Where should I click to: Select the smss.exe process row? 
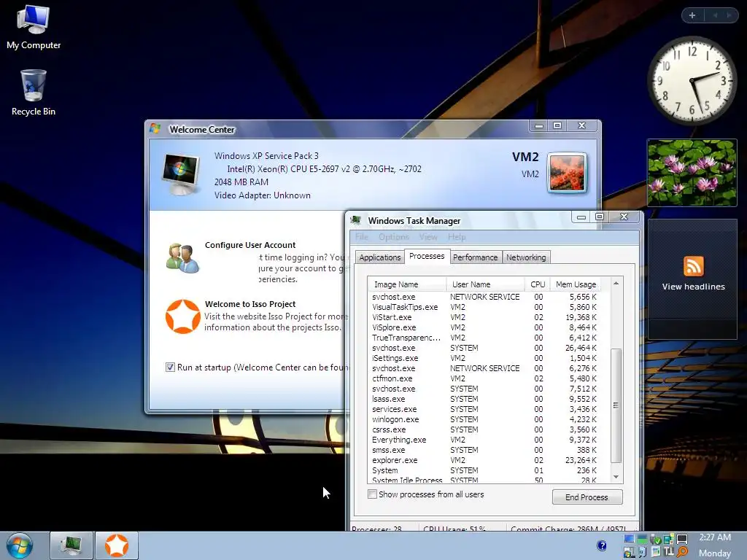484,450
